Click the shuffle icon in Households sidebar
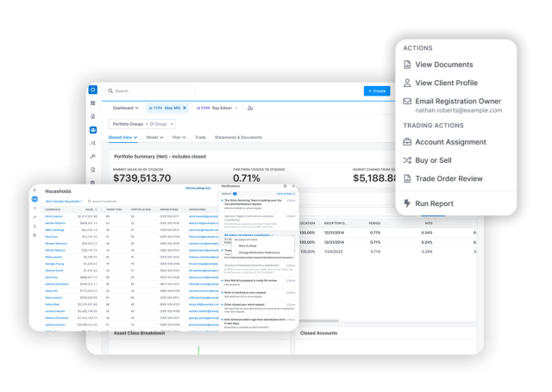Viewport: 552px width, 392px height. pos(34,208)
